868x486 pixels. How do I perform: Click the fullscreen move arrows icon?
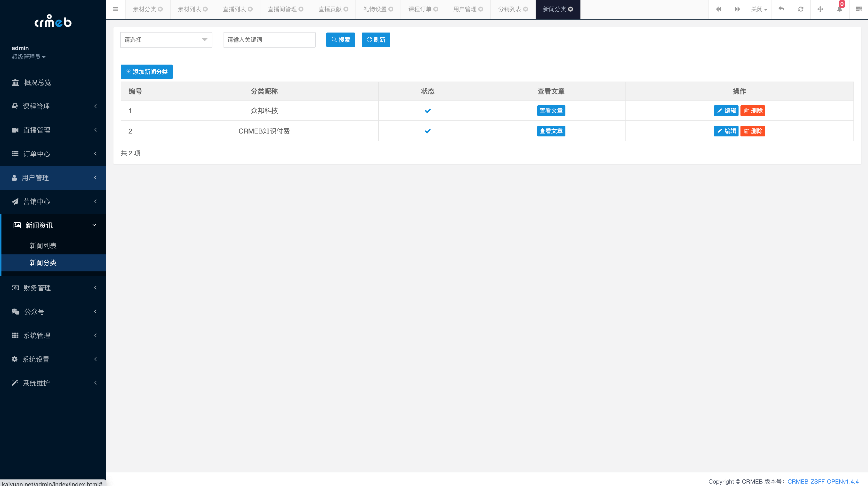coord(820,9)
